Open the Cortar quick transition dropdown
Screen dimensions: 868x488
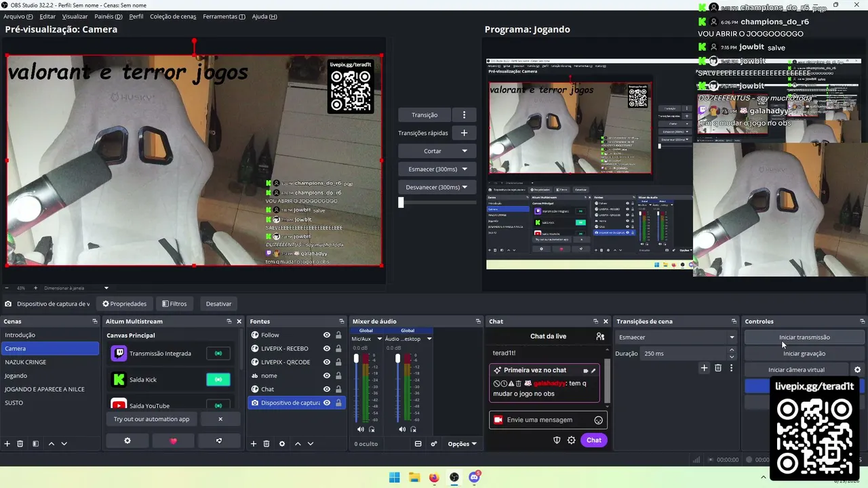point(437,151)
